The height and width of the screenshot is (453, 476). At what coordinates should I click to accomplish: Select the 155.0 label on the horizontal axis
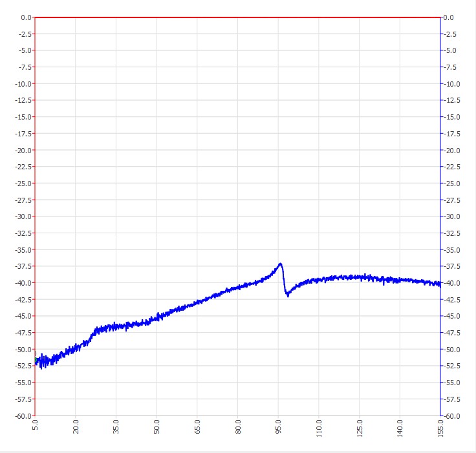click(x=440, y=428)
